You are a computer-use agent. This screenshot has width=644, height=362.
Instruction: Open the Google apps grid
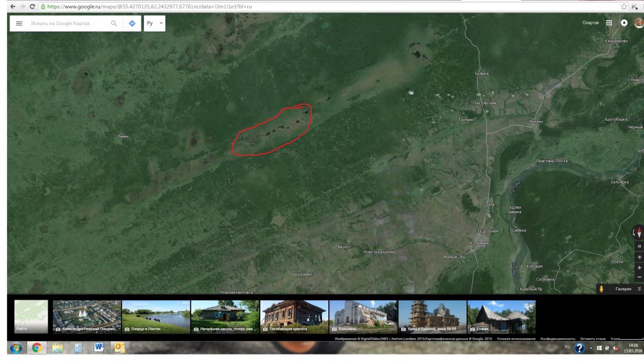pyautogui.click(x=609, y=23)
